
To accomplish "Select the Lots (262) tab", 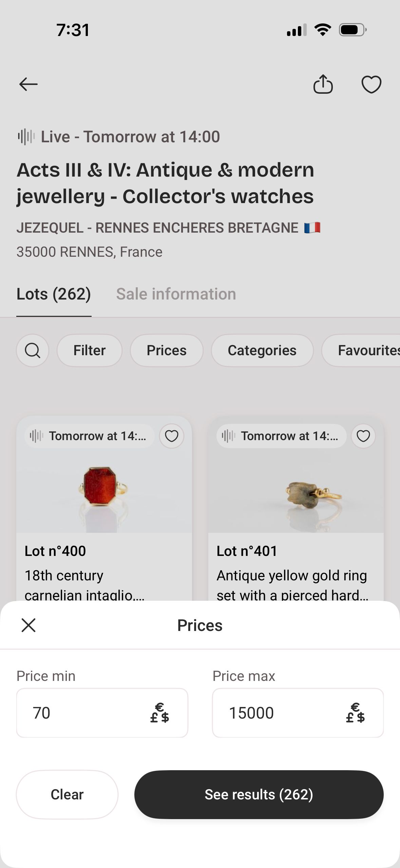I will point(54,294).
